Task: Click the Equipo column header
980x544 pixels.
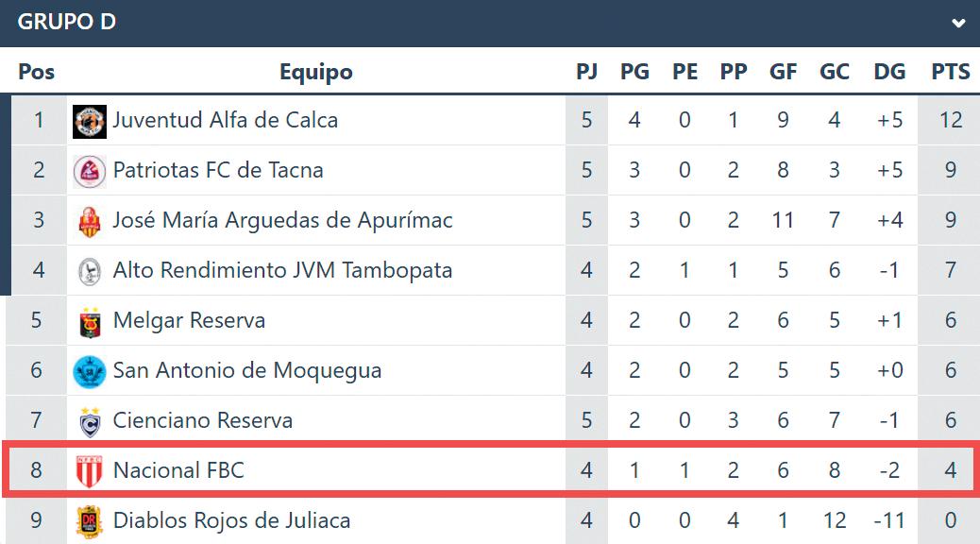Action: (x=316, y=72)
